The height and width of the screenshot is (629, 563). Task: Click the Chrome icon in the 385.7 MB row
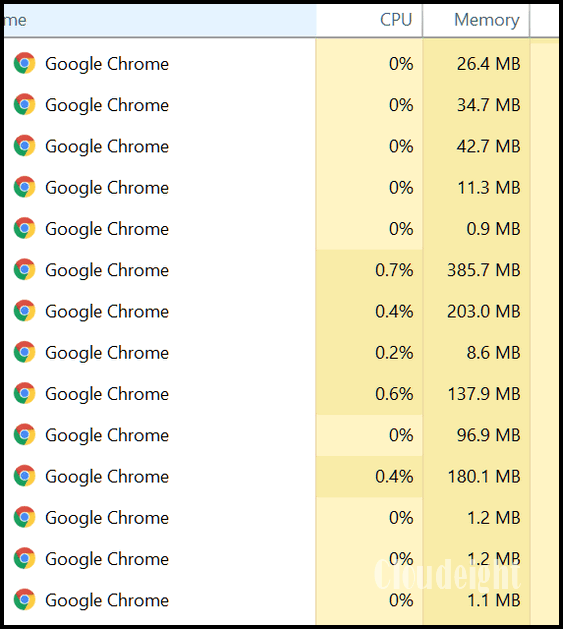[24, 270]
